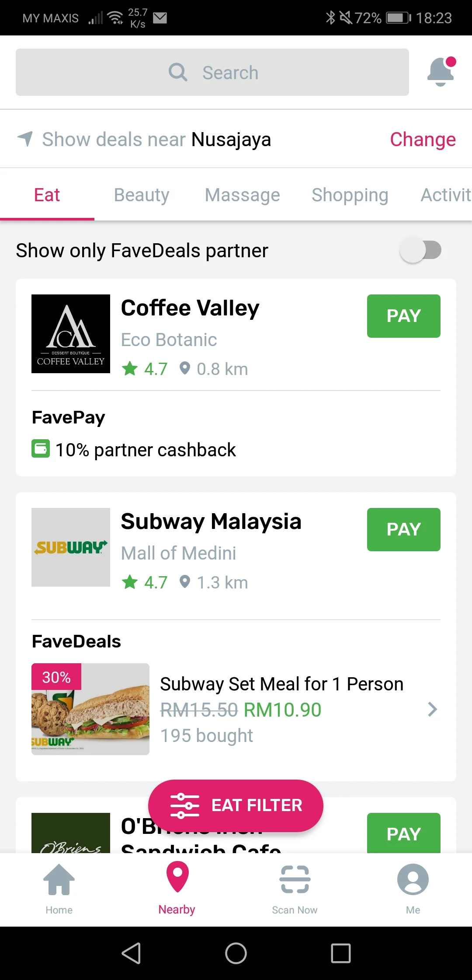Tap Android home circle icon
Viewport: 472px width, 980px height.
[236, 953]
